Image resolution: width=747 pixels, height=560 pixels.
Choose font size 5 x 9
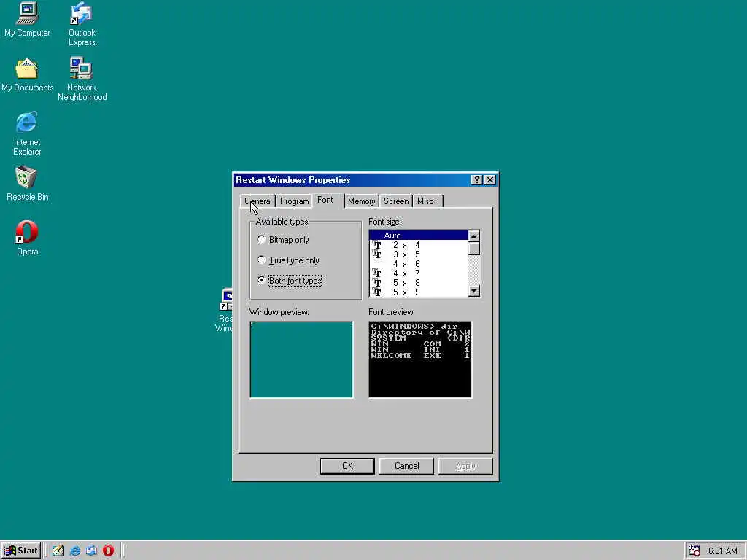[419, 292]
